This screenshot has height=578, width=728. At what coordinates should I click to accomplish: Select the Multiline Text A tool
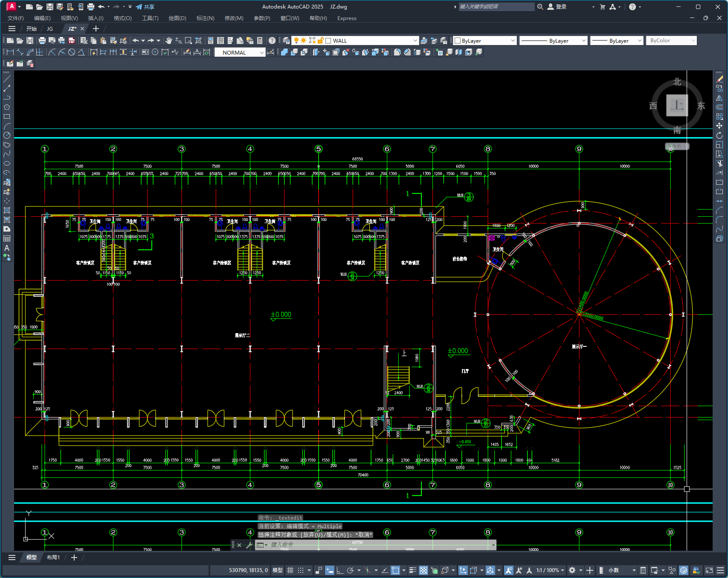[7, 248]
